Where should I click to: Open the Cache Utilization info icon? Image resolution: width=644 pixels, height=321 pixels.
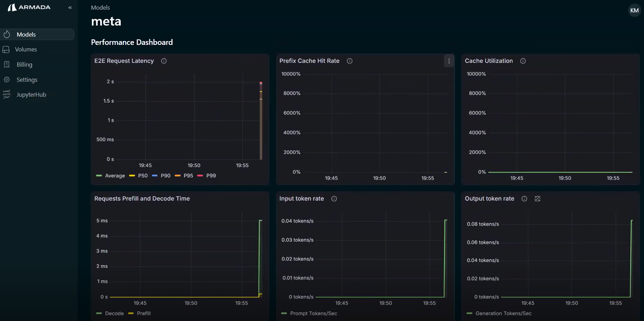pos(522,61)
